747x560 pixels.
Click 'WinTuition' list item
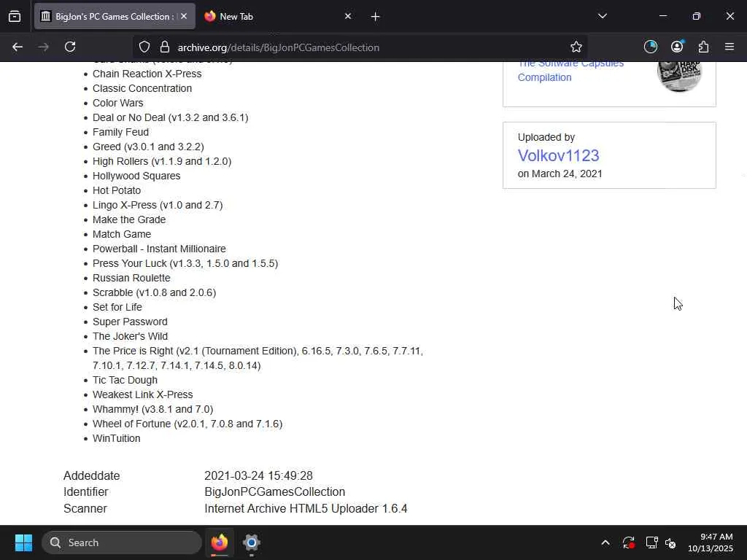(x=116, y=438)
